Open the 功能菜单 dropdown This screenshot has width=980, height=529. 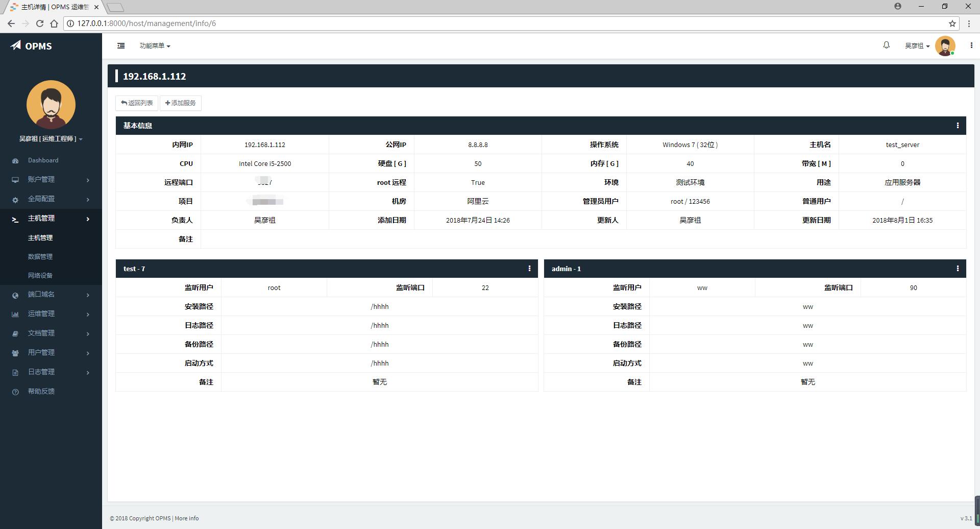pos(155,45)
